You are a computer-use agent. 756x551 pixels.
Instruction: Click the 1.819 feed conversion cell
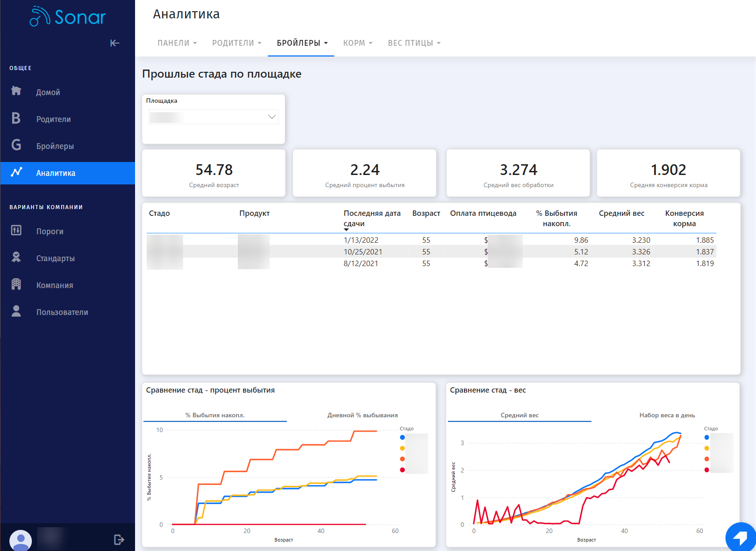[705, 264]
